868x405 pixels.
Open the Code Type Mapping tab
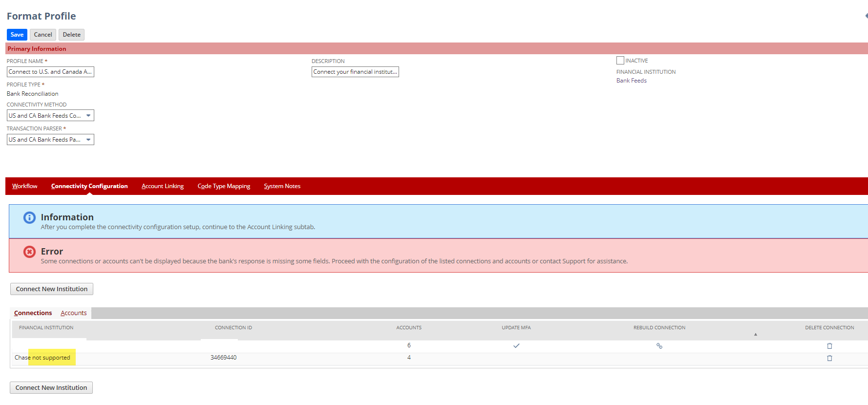click(x=224, y=186)
